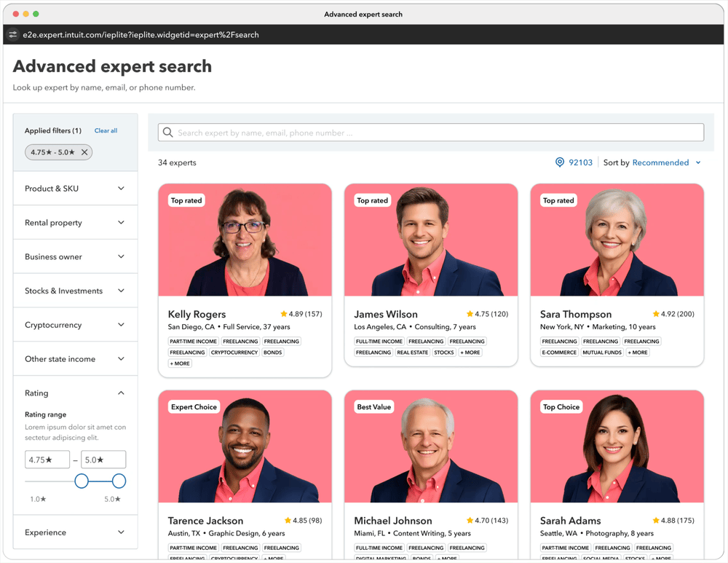728x563 pixels.
Task: Click the Expert Choice badge
Action: pos(194,406)
